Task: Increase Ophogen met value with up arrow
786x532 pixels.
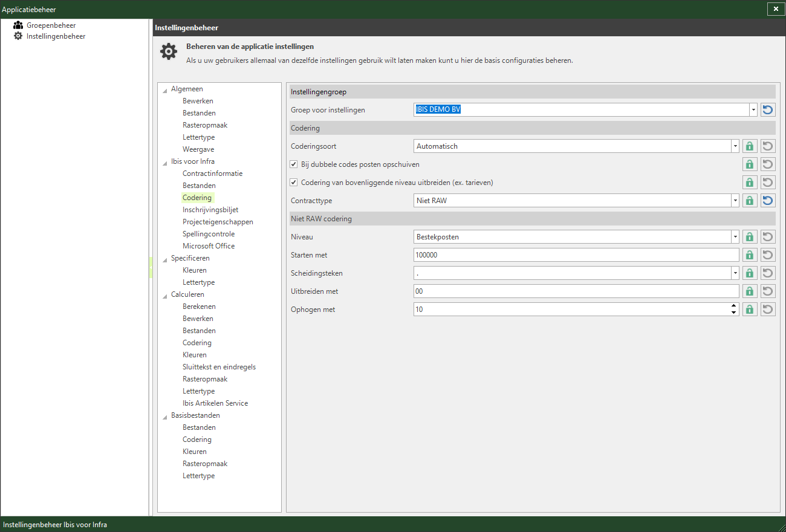Action: (x=734, y=306)
